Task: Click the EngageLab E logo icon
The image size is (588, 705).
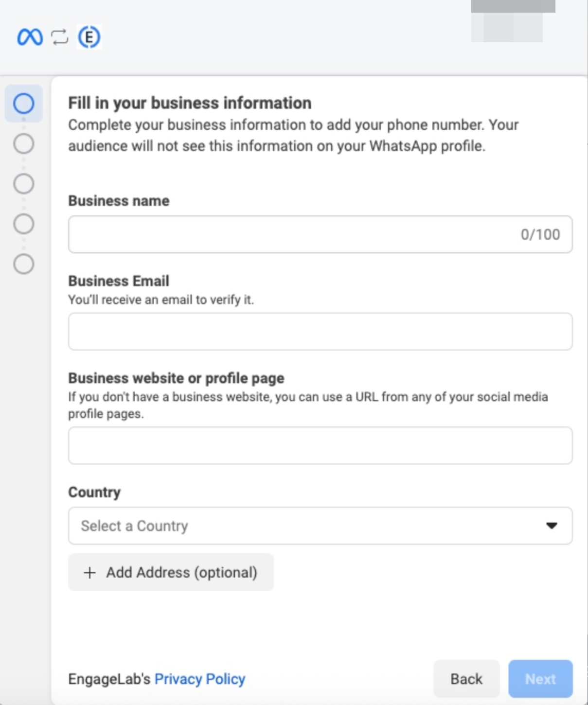Action: [x=88, y=37]
